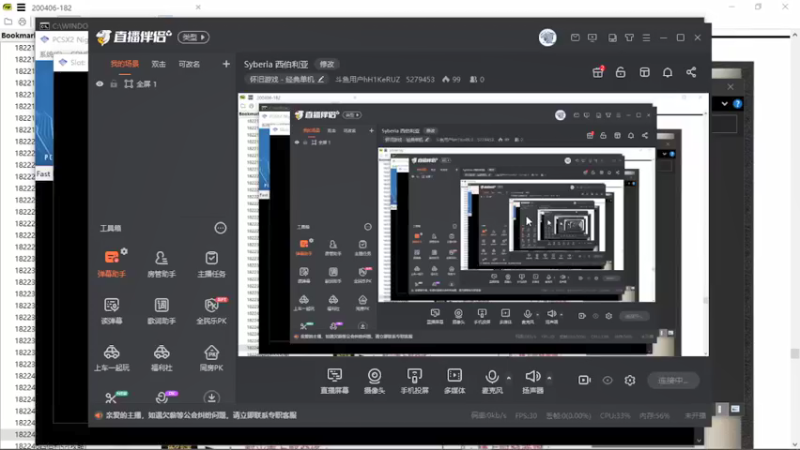Toggle the preview eye icon near bottom right
Viewport: 800px width, 450px height.
(x=607, y=380)
